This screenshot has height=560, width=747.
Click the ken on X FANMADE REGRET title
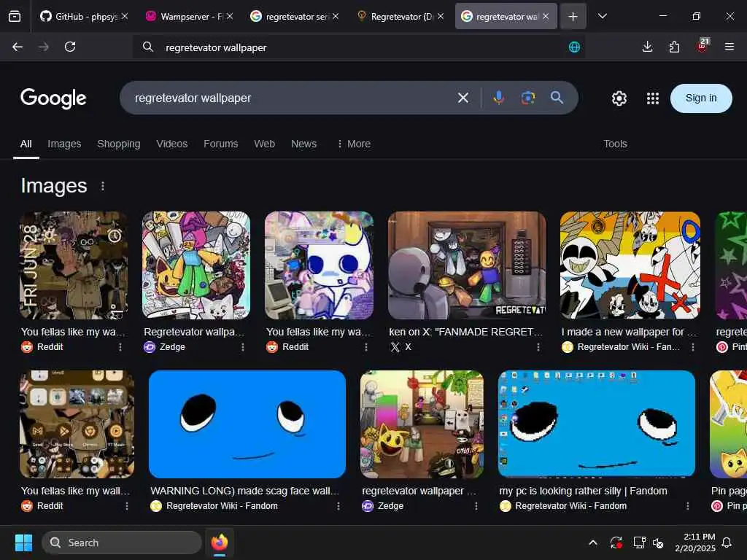[x=465, y=332]
